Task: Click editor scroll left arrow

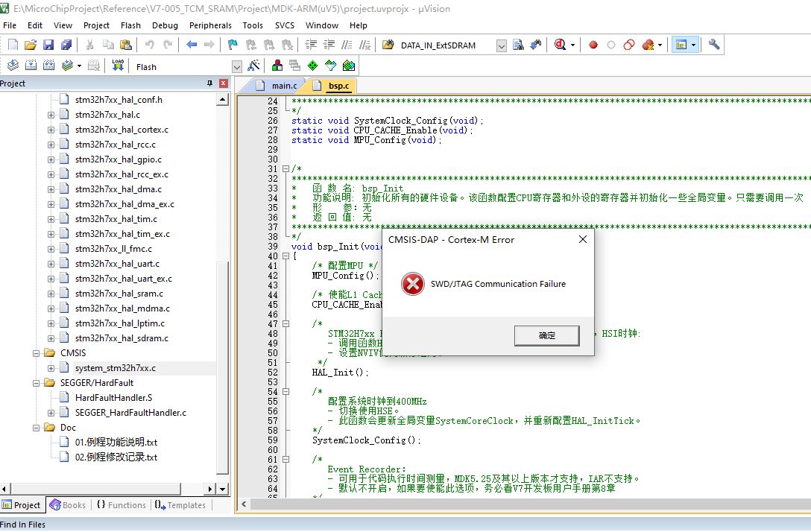Action: (x=244, y=504)
